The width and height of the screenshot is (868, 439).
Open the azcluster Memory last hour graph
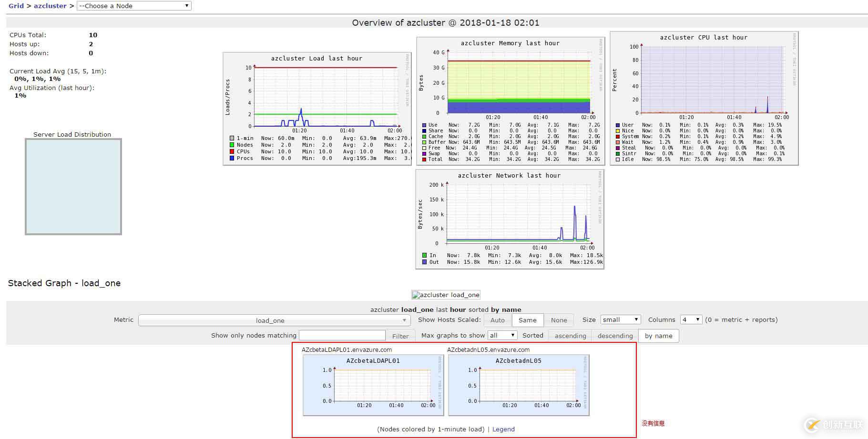(510, 101)
